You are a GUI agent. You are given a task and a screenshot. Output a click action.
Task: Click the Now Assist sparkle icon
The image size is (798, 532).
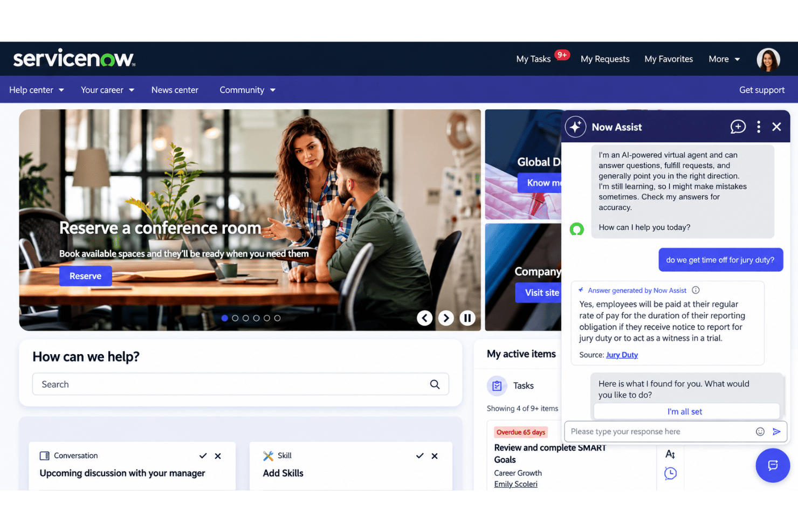[x=575, y=127]
